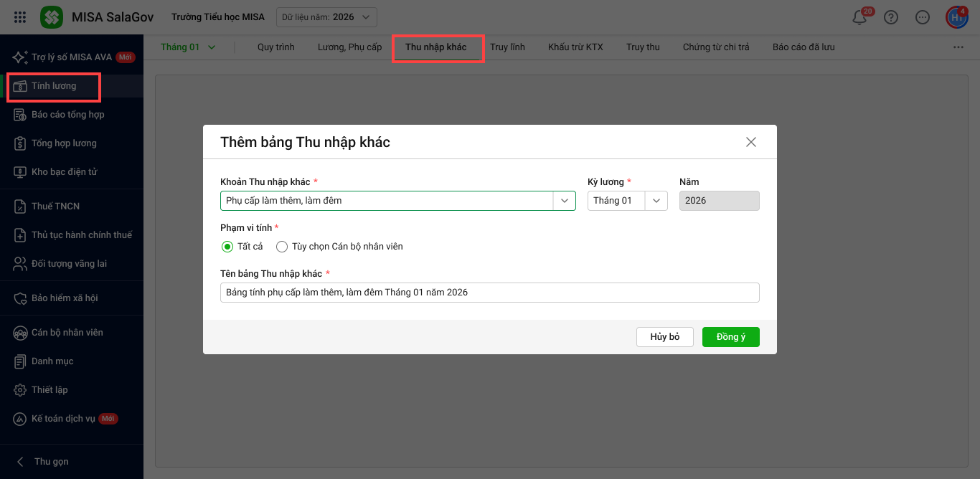Select Tùy chọn Cán bộ nhân viên radio
This screenshot has height=479, width=980.
[282, 247]
